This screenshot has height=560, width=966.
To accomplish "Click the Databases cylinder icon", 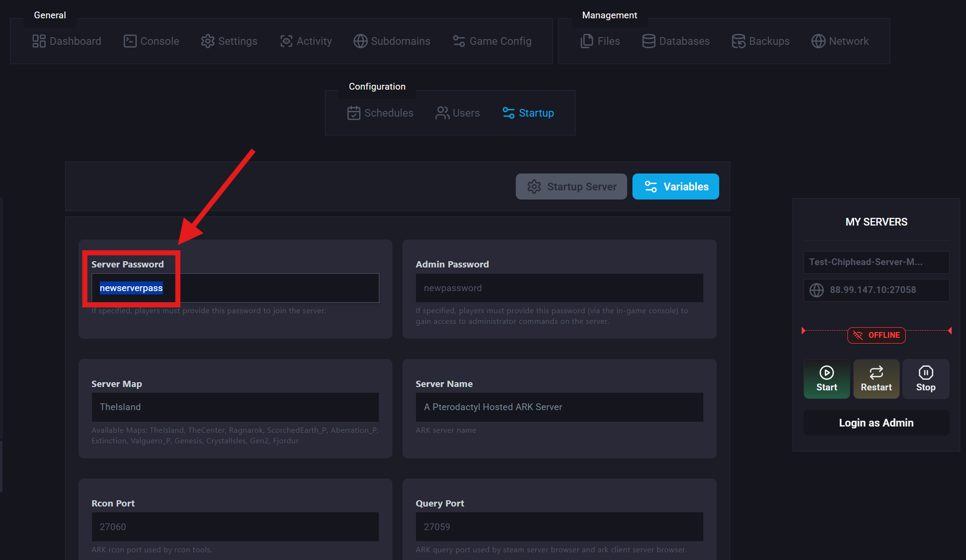I will tap(648, 41).
